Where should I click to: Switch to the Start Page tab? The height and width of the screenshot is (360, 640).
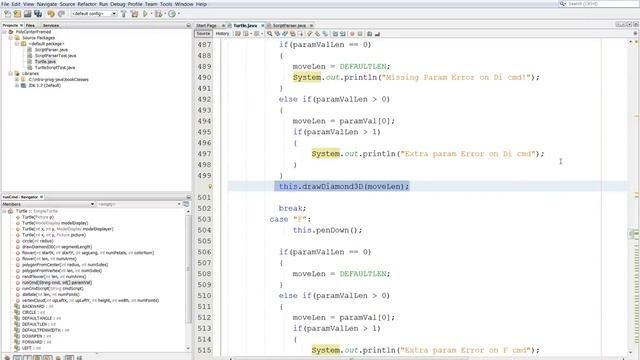tap(206, 26)
